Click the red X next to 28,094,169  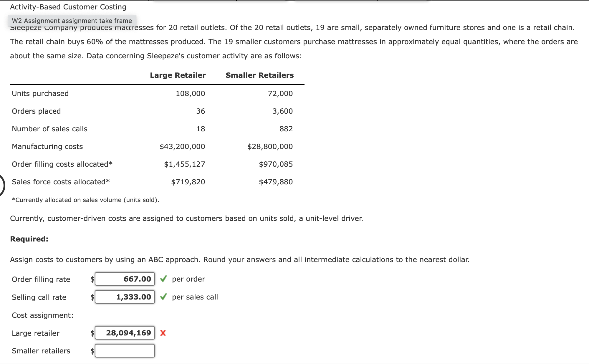point(163,333)
